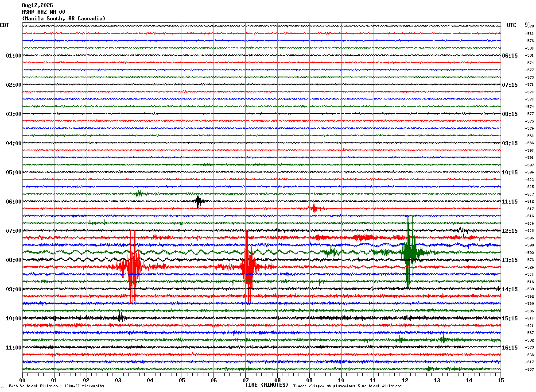Click the UTC timezone label
The image size is (536, 392).
[512, 25]
